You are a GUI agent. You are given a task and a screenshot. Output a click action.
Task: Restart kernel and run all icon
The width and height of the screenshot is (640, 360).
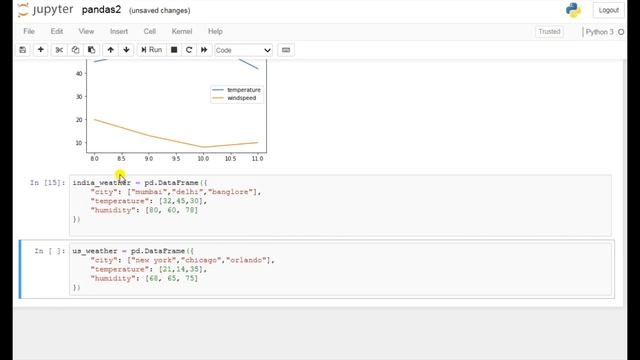click(204, 50)
